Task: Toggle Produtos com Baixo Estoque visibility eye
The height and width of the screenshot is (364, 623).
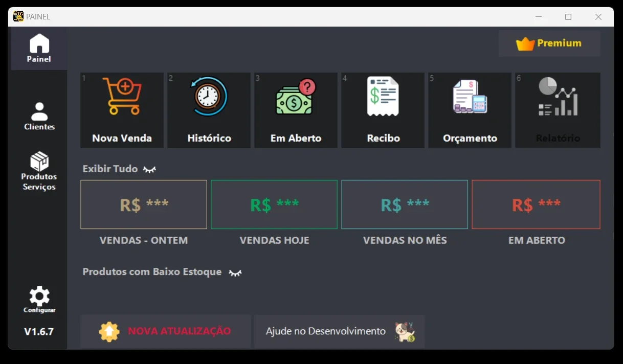Action: point(235,272)
